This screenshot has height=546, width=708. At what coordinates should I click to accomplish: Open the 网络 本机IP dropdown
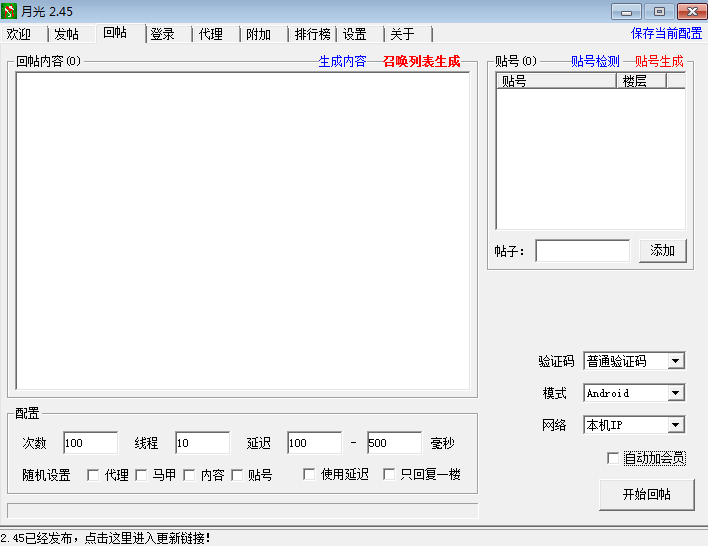[675, 425]
